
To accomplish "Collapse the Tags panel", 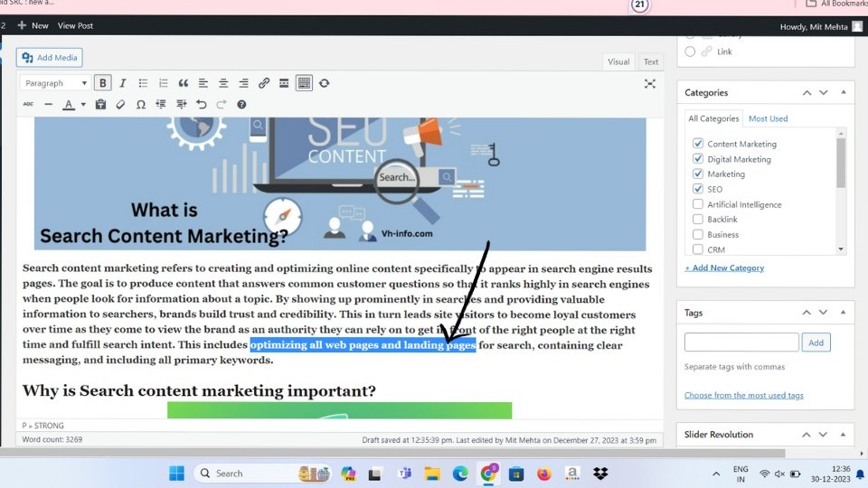I will [x=843, y=313].
